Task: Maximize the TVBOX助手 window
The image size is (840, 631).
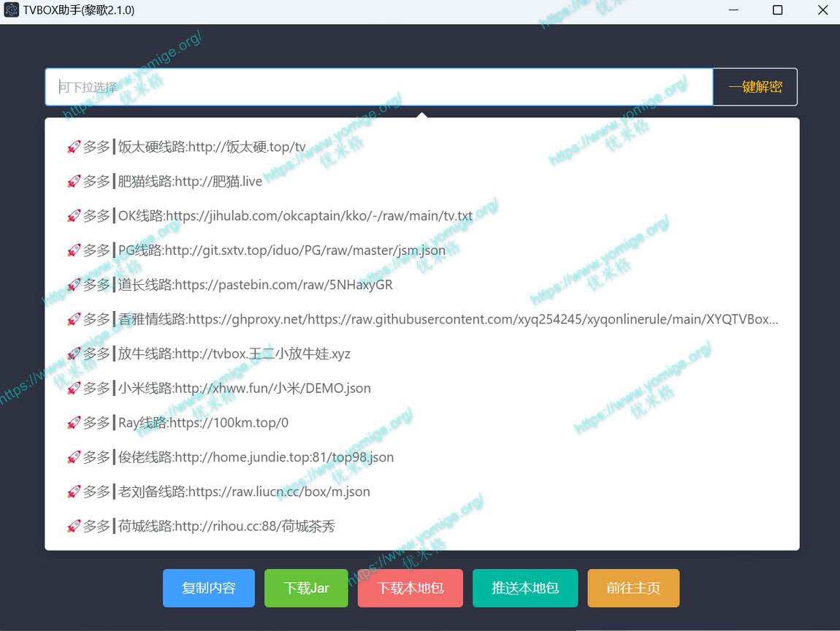Action: coord(777,10)
